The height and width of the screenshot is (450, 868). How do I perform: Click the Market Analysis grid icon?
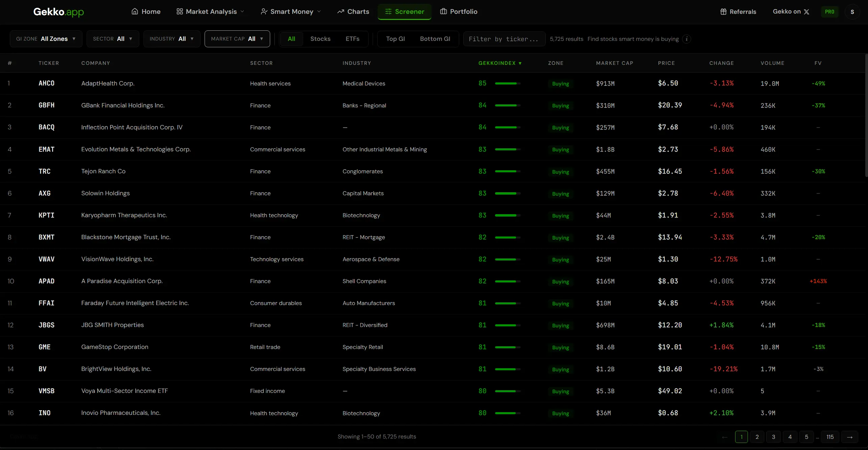(180, 11)
